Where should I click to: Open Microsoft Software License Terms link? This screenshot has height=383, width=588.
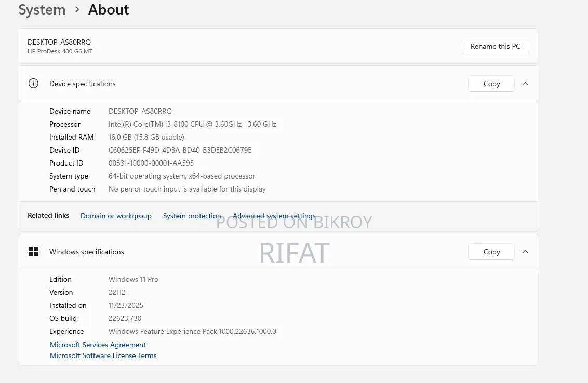[x=103, y=355]
